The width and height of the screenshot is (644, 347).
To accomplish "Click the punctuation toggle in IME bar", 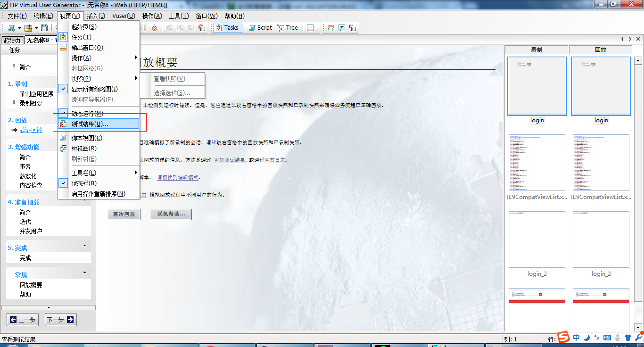I will coord(597,338).
